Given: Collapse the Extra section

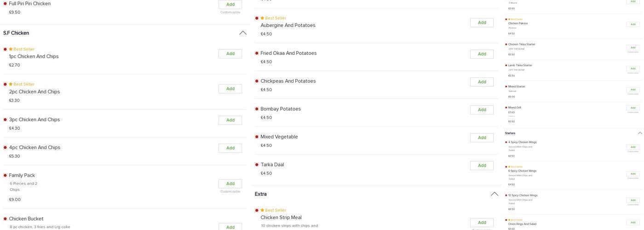Looking at the screenshot, I should (494, 194).
